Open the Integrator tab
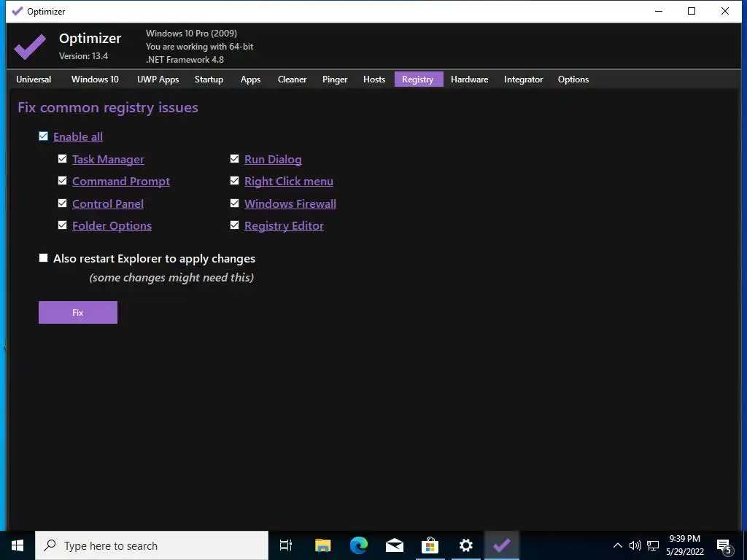 (523, 79)
